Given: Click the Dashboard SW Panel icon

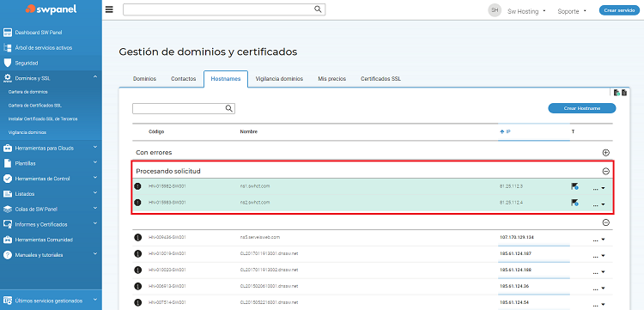Looking at the screenshot, I should tap(7, 33).
